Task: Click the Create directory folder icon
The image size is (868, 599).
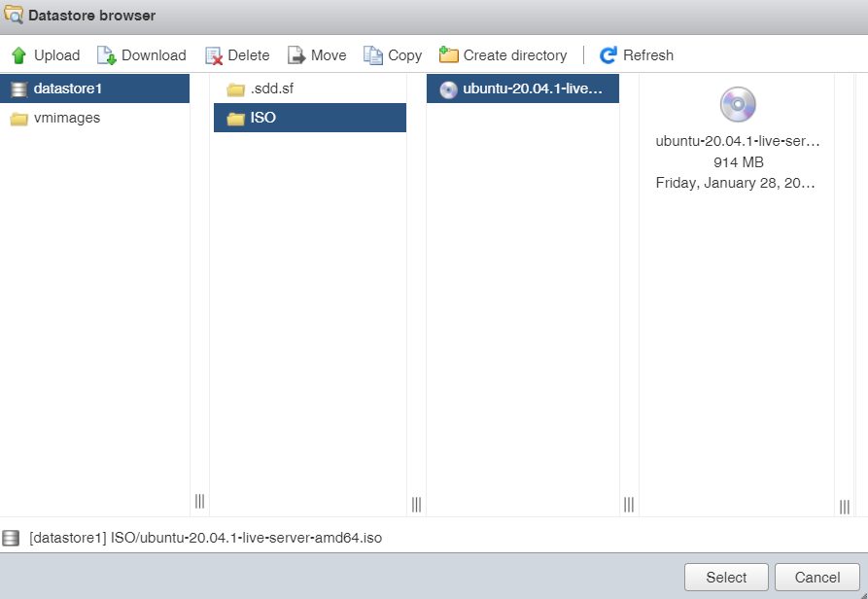Action: (x=449, y=55)
